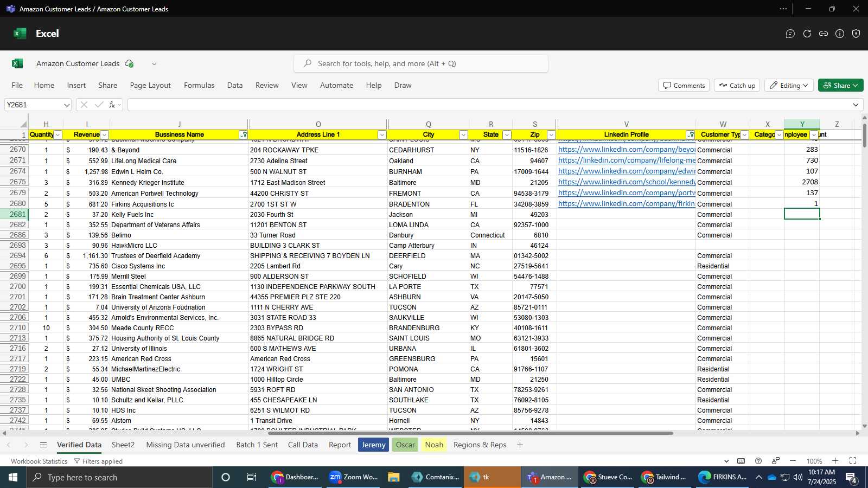Open the Linkedin Profile filter button
Screen dimensions: 868x488
tap(691, 134)
